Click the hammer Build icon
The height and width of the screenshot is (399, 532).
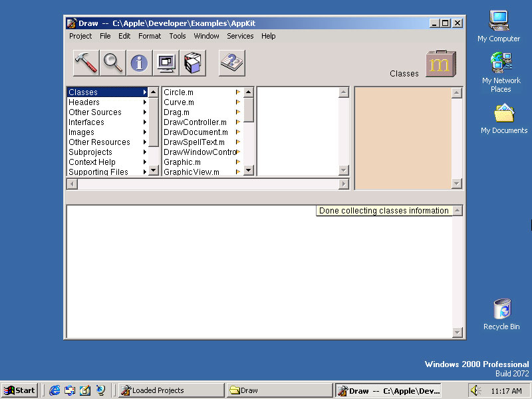86,63
